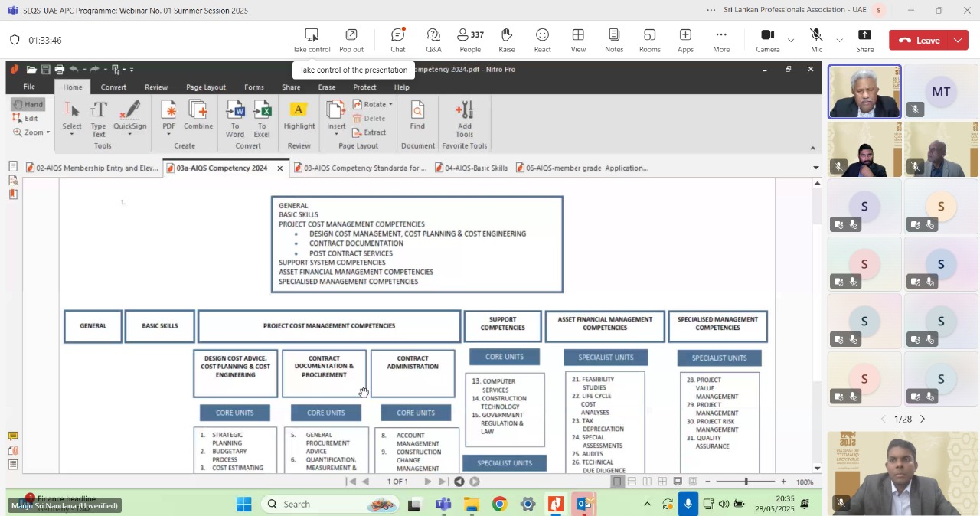Image resolution: width=980 pixels, height=516 pixels.
Task: Open the meeting Notes
Action: pos(613,40)
